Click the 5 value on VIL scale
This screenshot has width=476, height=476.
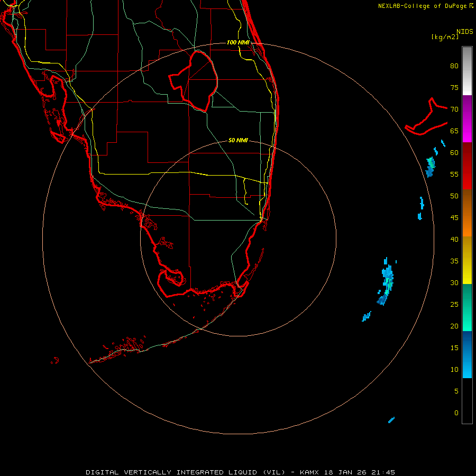pos(456,391)
